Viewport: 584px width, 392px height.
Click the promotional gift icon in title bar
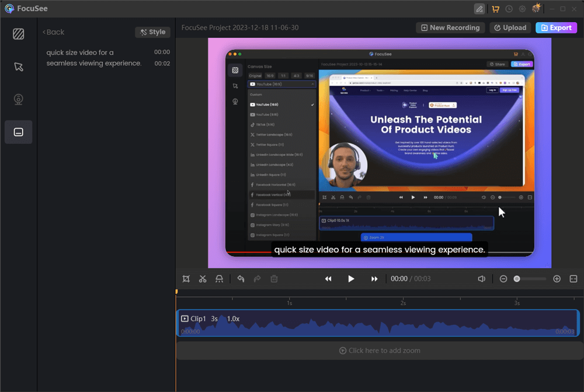pos(536,8)
